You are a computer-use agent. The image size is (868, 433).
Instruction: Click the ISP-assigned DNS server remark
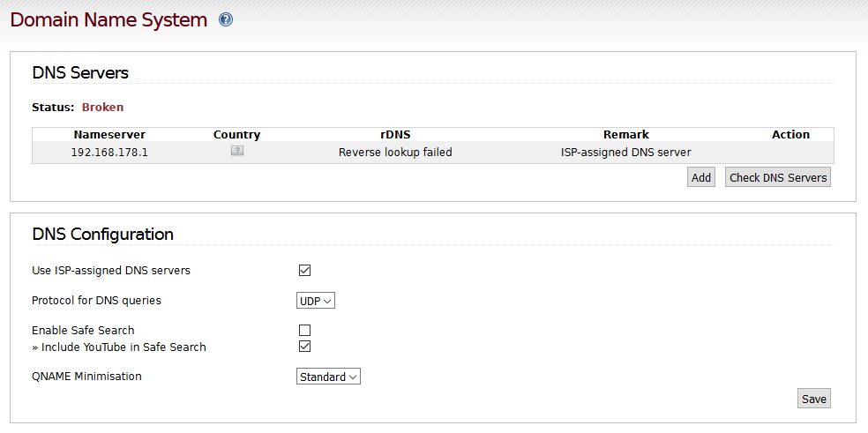pos(626,153)
